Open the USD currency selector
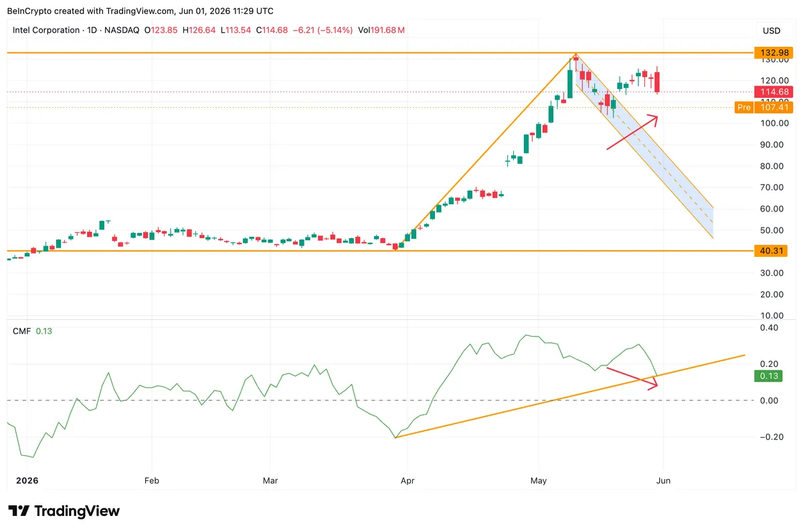This screenshot has height=532, width=803. point(772,31)
